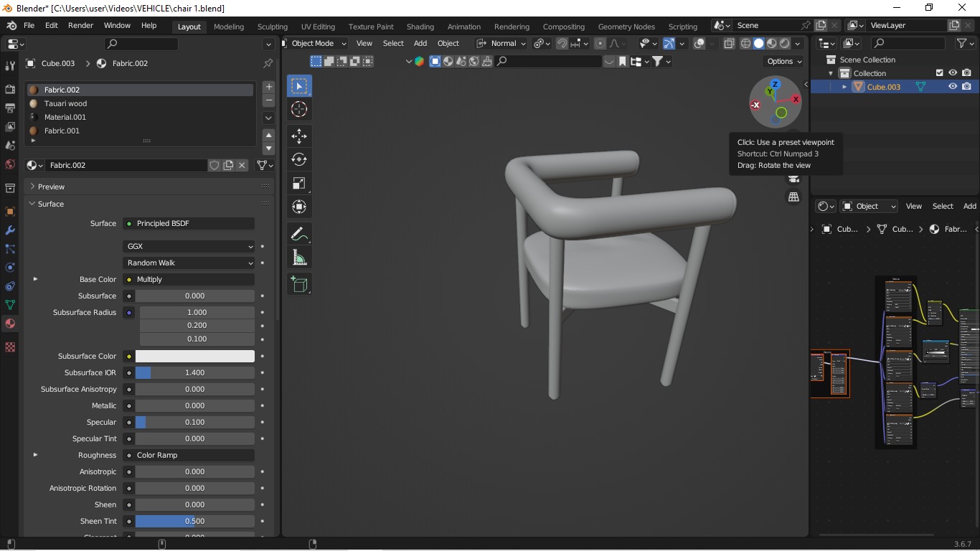Image resolution: width=980 pixels, height=551 pixels.
Task: Switch to wireframe viewport shading
Action: [745, 44]
